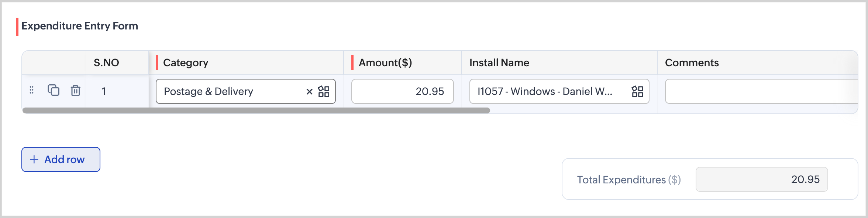
Task: Click the Install Name column header
Action: [499, 63]
